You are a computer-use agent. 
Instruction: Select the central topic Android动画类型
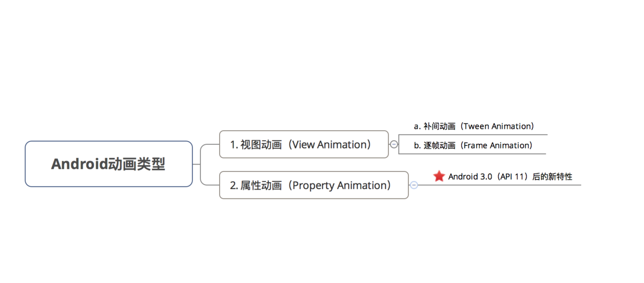(109, 164)
